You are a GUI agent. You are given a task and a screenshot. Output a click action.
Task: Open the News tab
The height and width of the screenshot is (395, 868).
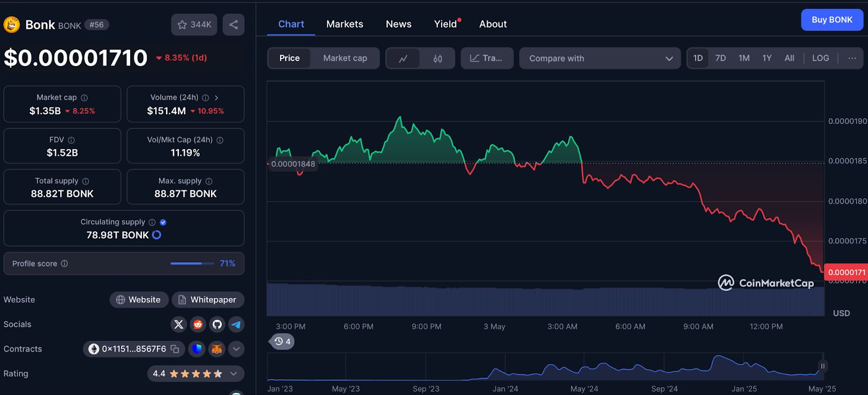[398, 24]
